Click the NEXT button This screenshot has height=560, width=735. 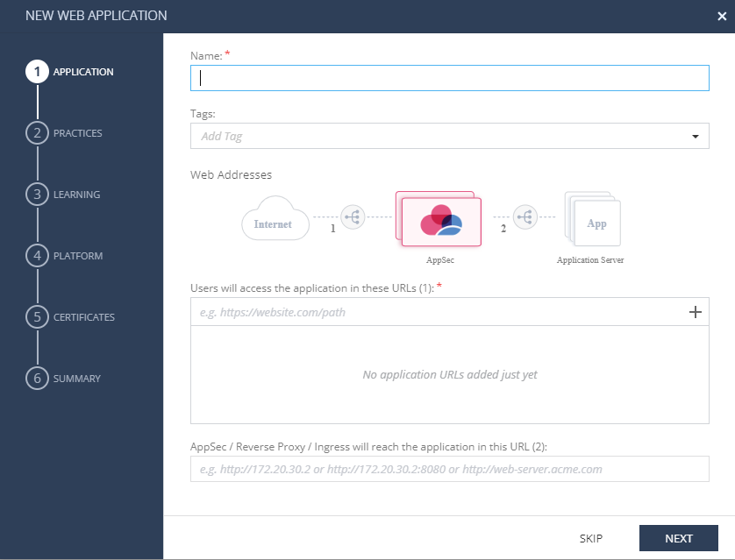(x=678, y=538)
